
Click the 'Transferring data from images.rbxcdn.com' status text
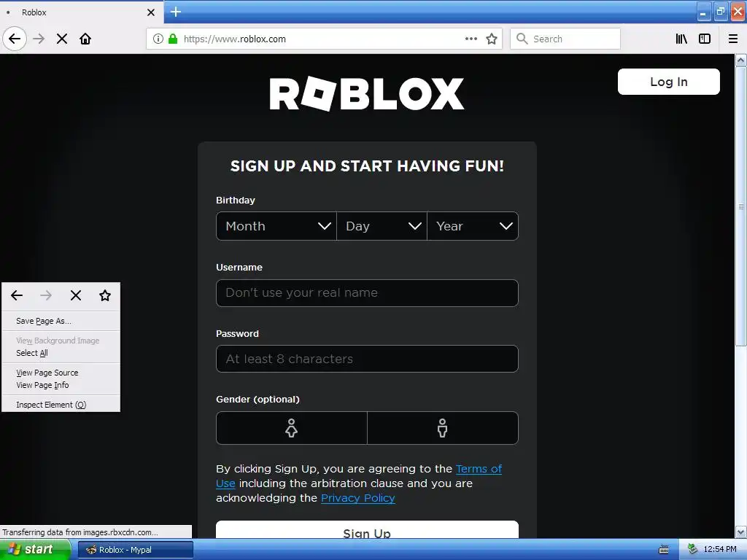click(x=80, y=532)
